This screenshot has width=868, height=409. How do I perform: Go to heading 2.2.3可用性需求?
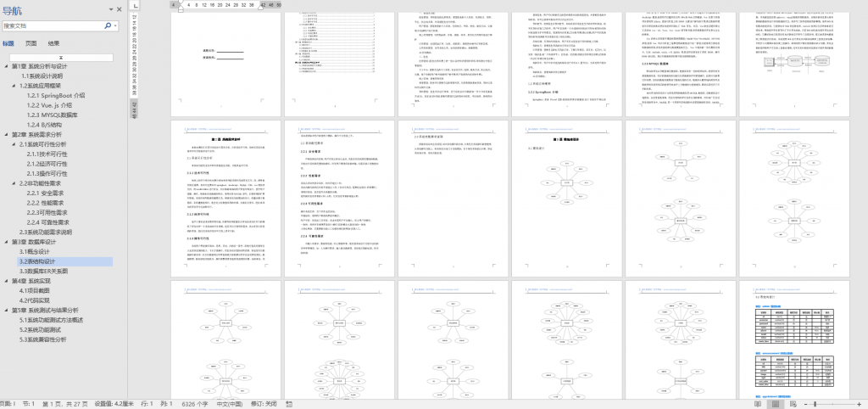47,213
